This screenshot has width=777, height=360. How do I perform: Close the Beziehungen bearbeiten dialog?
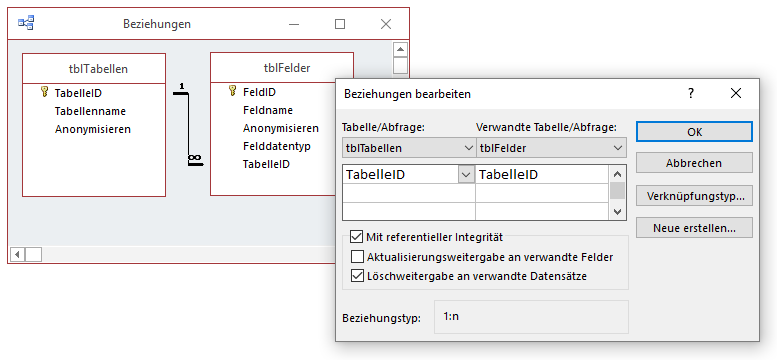(736, 93)
